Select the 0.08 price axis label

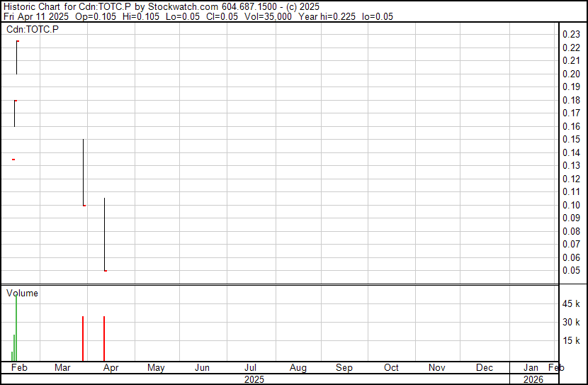coord(571,231)
